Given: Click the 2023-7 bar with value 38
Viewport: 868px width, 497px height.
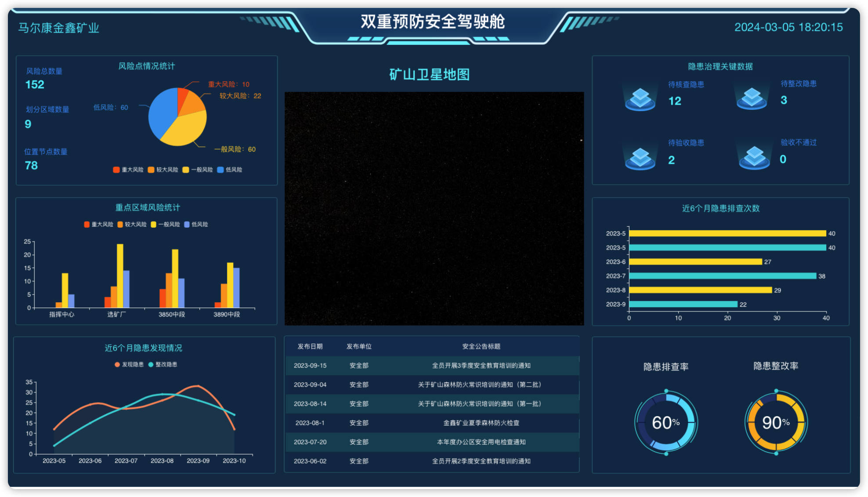Looking at the screenshot, I should point(723,276).
